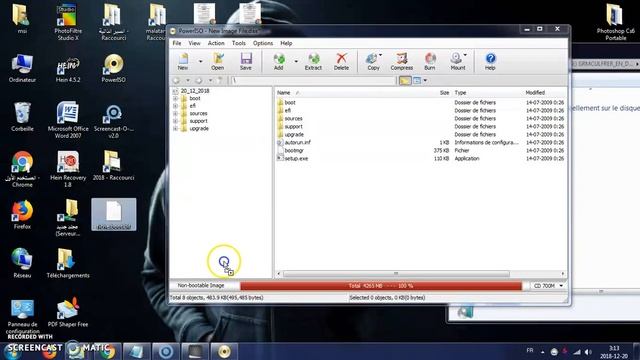Expand the boot node in tree
This screenshot has width=640, height=360.
(x=176, y=98)
